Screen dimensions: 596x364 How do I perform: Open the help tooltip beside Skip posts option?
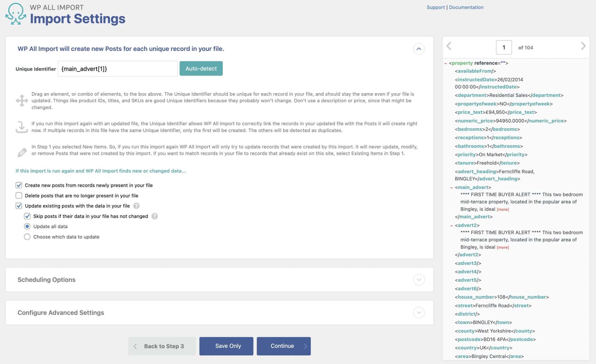coord(154,216)
